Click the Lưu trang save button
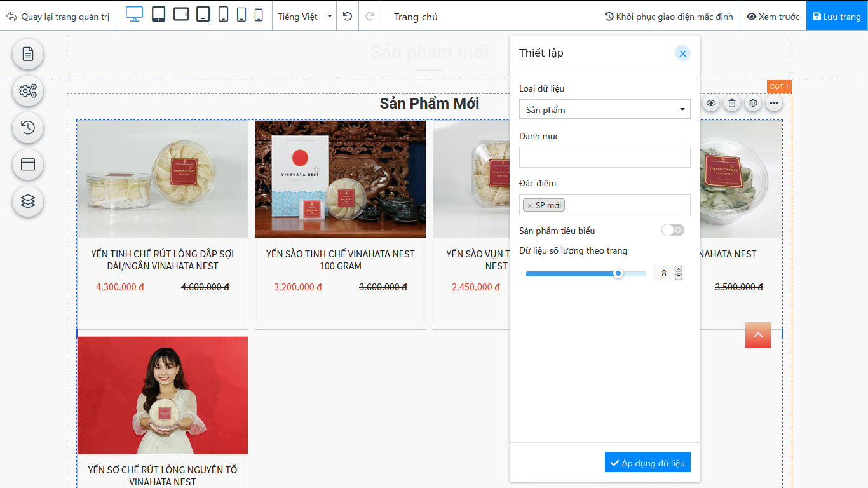The image size is (868, 488). [x=837, y=17]
